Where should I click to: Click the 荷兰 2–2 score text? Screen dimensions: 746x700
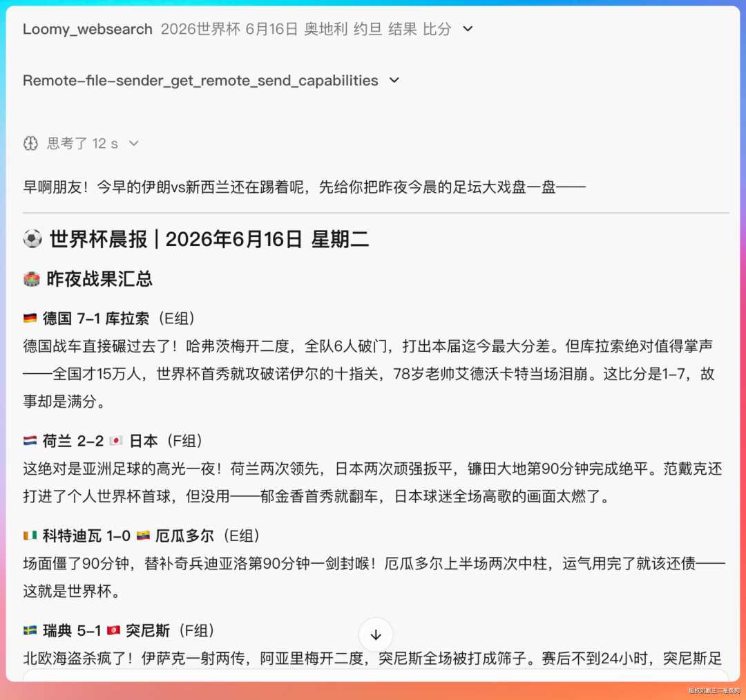click(73, 441)
